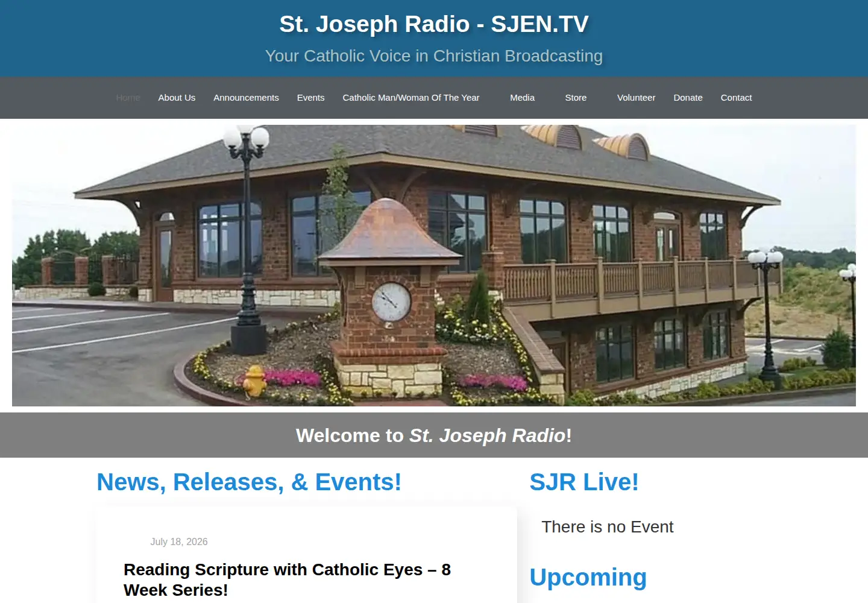The width and height of the screenshot is (868, 603).
Task: Click the Donate link
Action: [688, 98]
